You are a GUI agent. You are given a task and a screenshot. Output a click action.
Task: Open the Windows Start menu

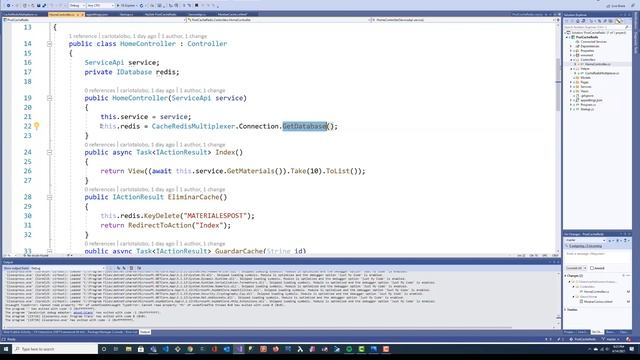click(6, 349)
